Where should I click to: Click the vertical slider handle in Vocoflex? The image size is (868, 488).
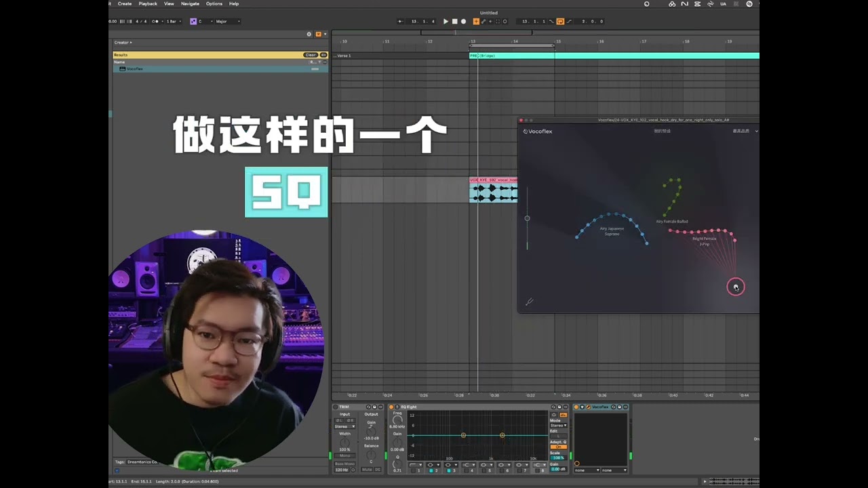527,218
